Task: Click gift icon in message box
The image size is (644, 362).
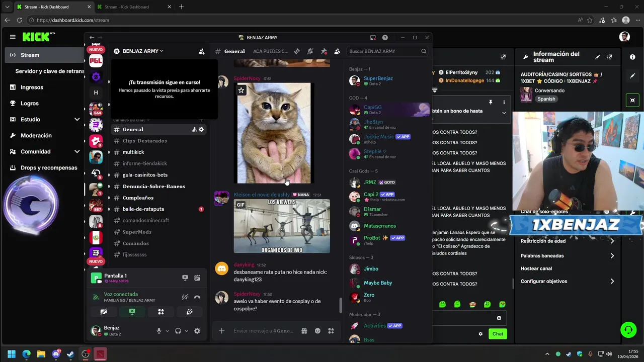Action: (x=304, y=331)
